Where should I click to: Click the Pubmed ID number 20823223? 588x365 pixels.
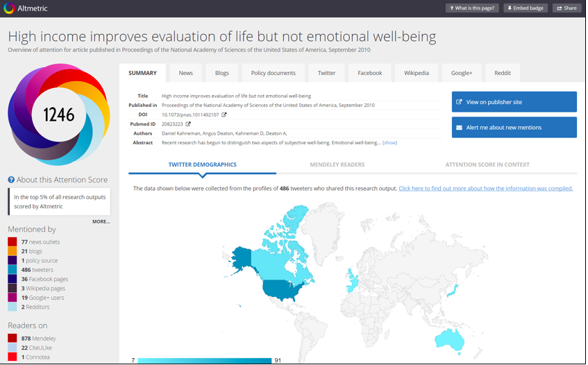[172, 124]
